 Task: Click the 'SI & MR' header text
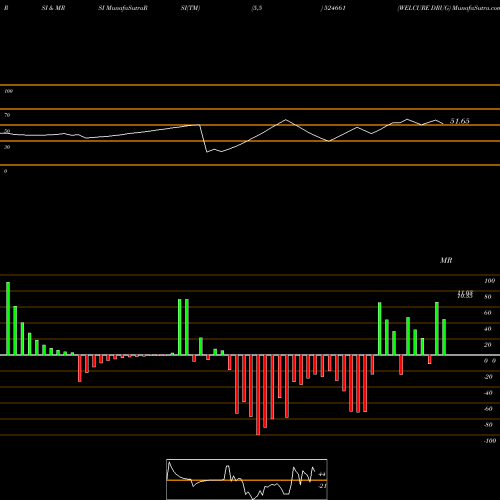(x=53, y=8)
